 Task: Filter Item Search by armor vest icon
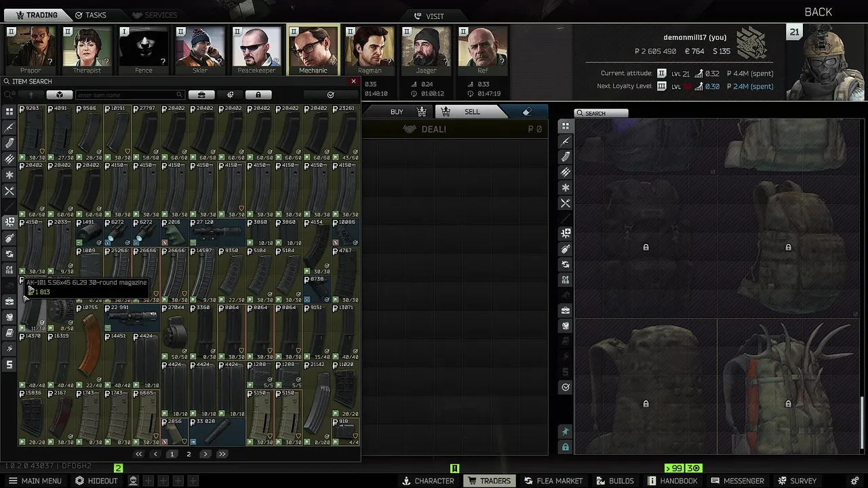(x=9, y=317)
